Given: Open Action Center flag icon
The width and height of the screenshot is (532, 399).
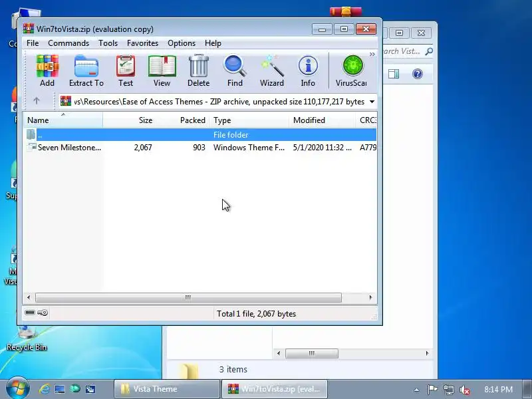Looking at the screenshot, I should click(x=432, y=390).
